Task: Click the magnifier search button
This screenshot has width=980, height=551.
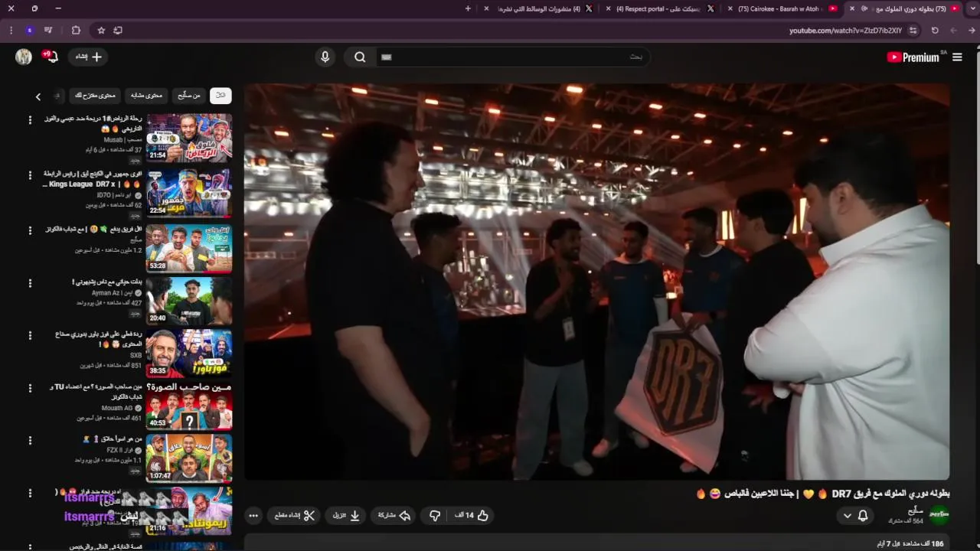Action: click(360, 57)
